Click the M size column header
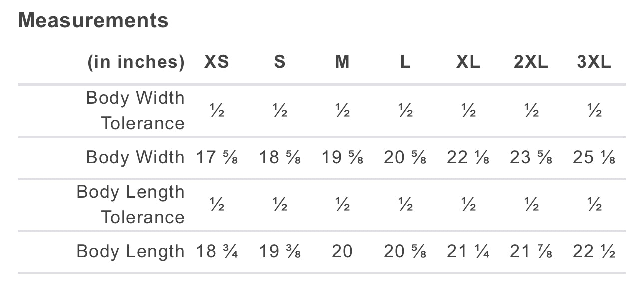The image size is (644, 303). click(342, 62)
